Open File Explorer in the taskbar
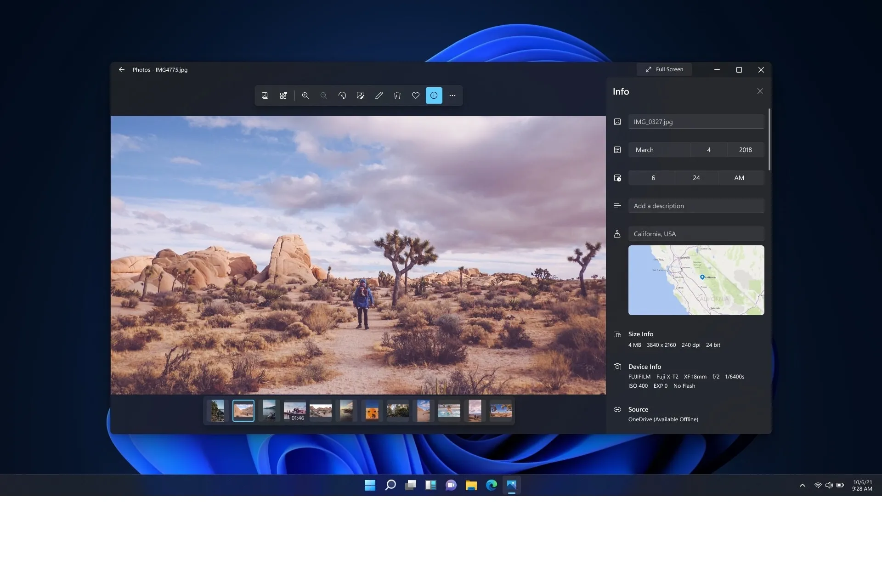The image size is (882, 588). (x=471, y=485)
